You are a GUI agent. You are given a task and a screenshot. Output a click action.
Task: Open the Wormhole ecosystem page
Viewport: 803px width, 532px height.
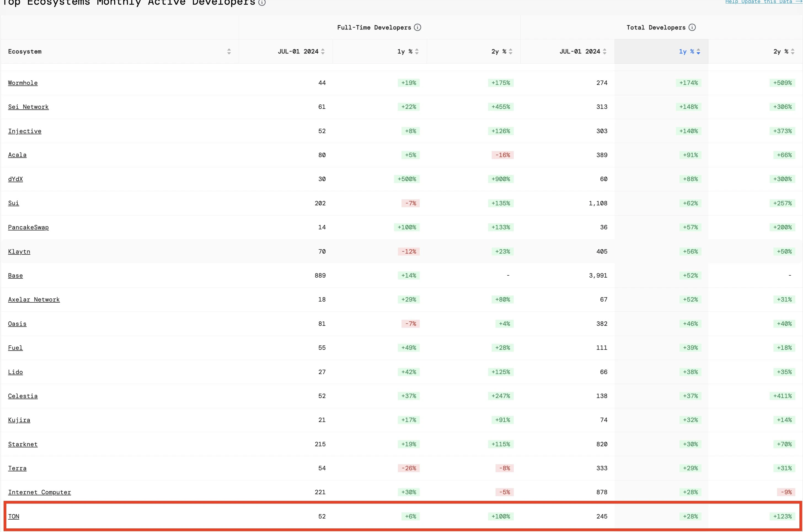tap(23, 83)
